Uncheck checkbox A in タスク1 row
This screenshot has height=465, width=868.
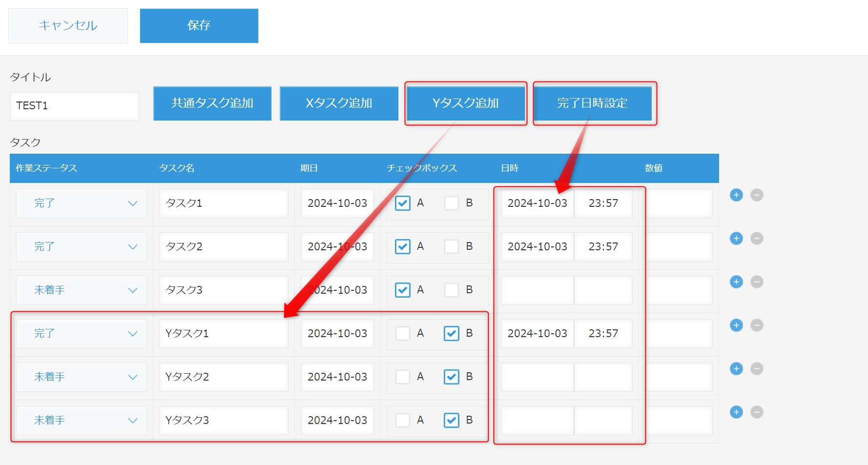point(403,203)
